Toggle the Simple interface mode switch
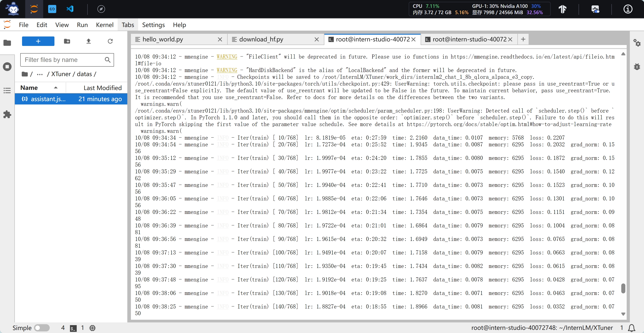 click(42, 328)
